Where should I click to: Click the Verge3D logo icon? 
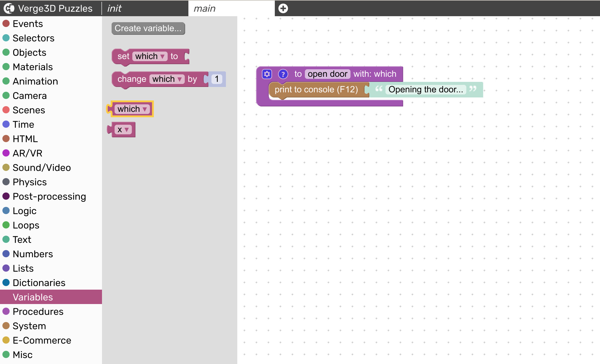click(x=9, y=8)
